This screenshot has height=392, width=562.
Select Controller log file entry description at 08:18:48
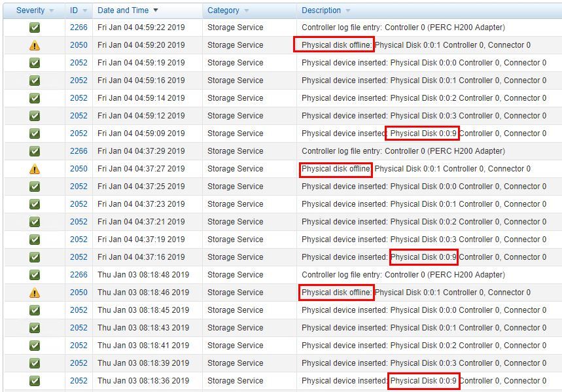click(403, 275)
